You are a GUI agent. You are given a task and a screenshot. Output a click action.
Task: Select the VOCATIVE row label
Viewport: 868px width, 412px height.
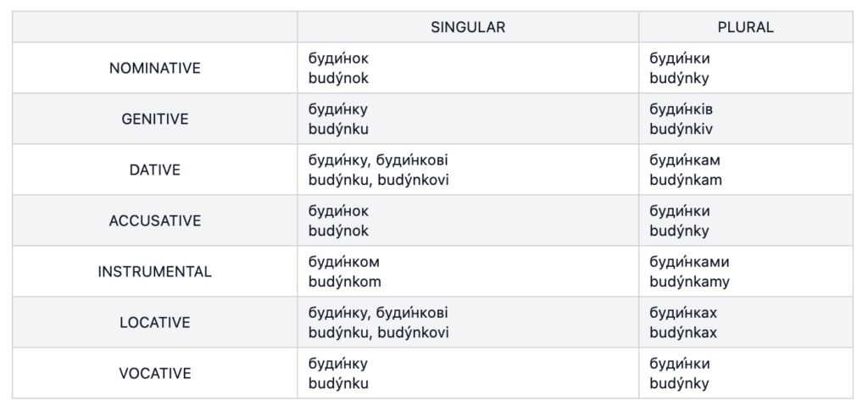point(154,374)
